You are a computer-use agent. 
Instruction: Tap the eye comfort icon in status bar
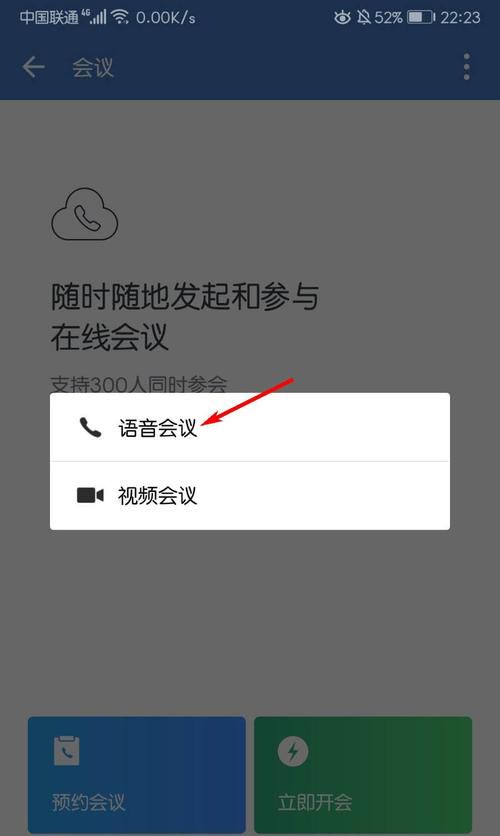tap(342, 18)
